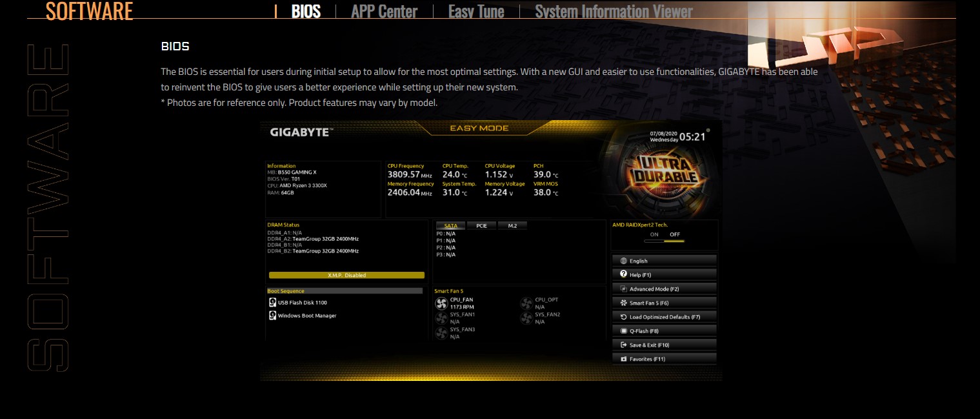Image resolution: width=980 pixels, height=419 pixels.
Task: Click the DRAM Status heading
Action: click(283, 225)
